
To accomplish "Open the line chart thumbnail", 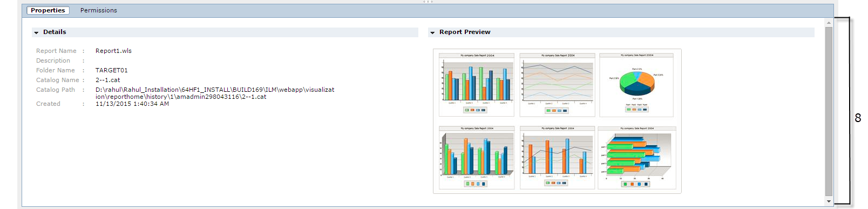I will 557,85.
